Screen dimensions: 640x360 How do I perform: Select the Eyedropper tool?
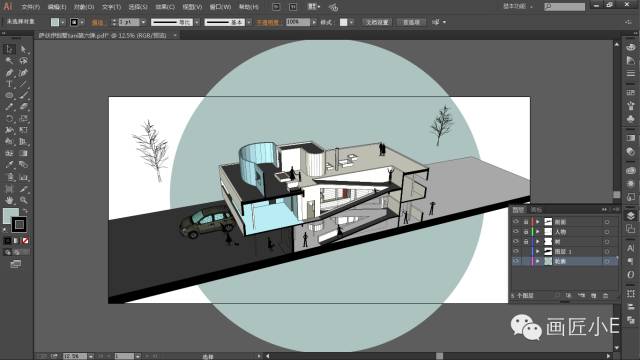click(9, 164)
